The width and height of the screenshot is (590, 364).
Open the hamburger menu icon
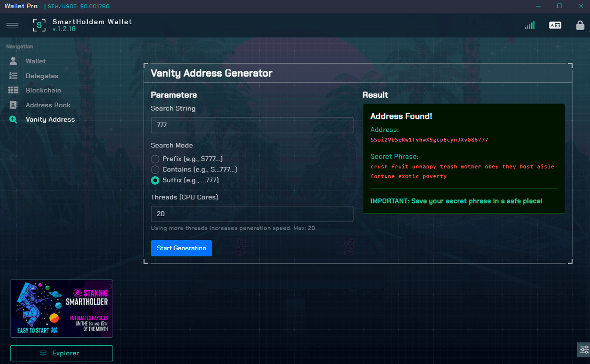tap(12, 25)
